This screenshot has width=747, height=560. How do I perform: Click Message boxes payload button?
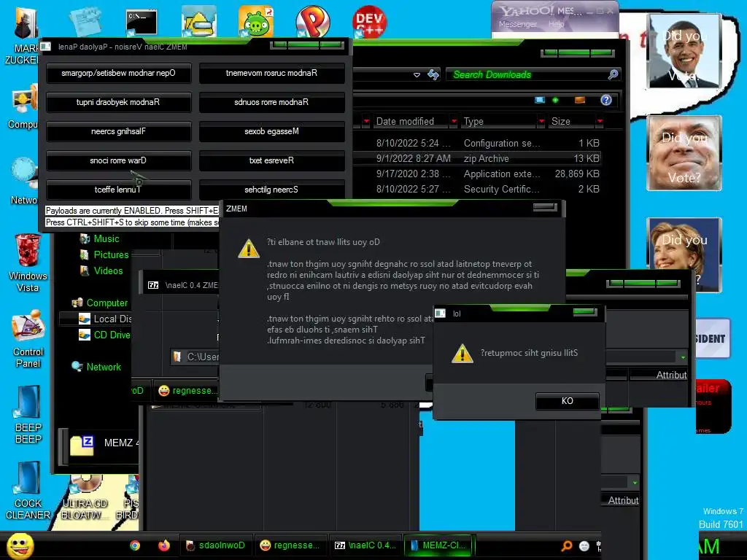(271, 131)
